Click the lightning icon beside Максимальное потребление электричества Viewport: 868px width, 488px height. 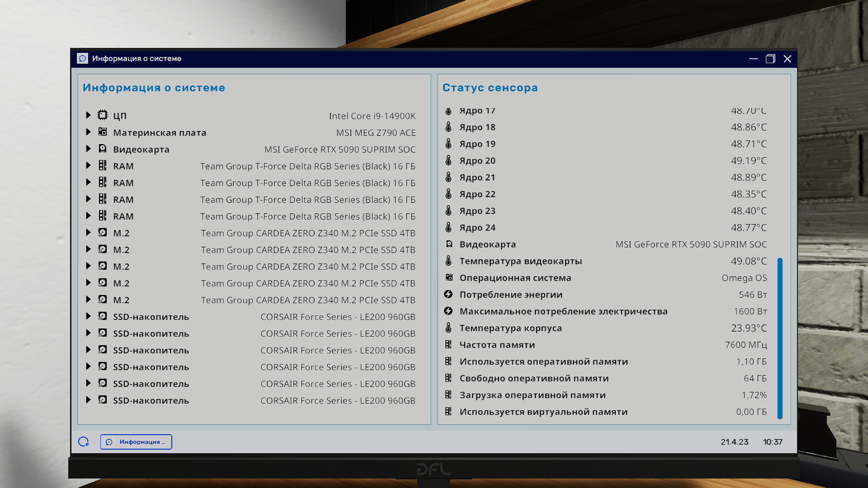click(x=448, y=311)
